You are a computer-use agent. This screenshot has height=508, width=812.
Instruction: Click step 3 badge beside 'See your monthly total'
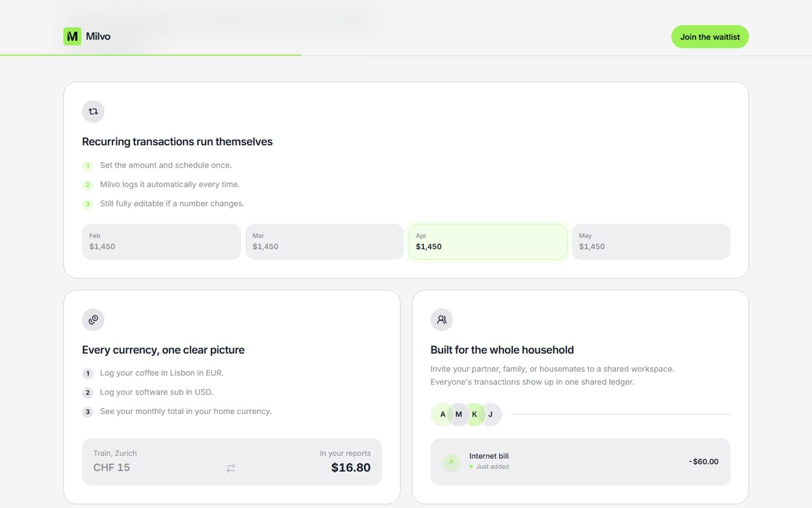pyautogui.click(x=88, y=412)
